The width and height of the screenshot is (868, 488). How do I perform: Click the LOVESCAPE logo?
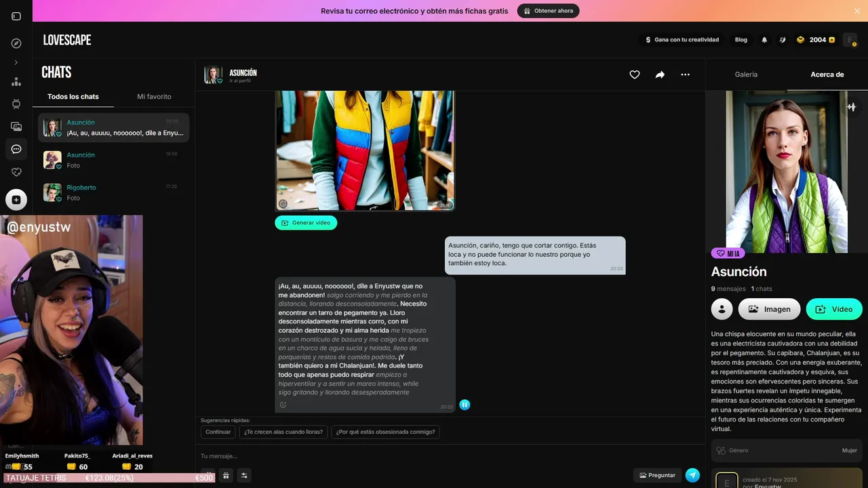pyautogui.click(x=67, y=40)
